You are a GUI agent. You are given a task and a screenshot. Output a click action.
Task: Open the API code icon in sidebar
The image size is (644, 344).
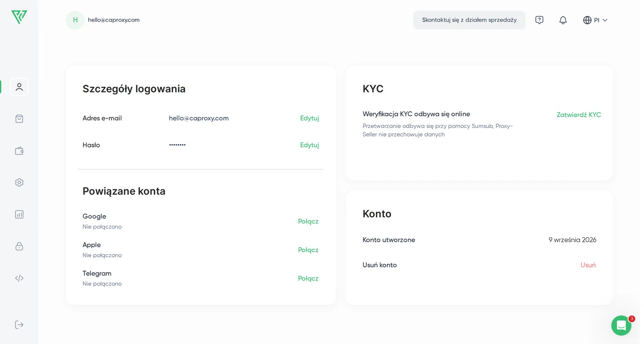coord(19,278)
